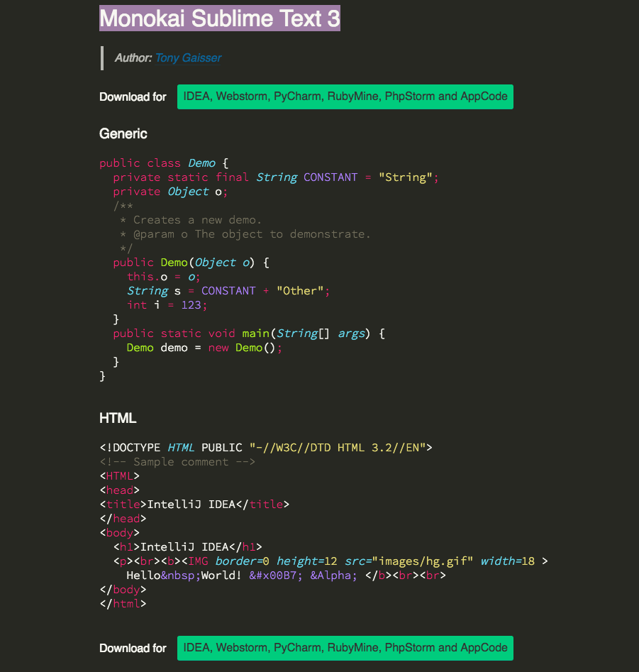Click the '<!DOCTYPE HTML PUBLIC' line

[x=266, y=448]
